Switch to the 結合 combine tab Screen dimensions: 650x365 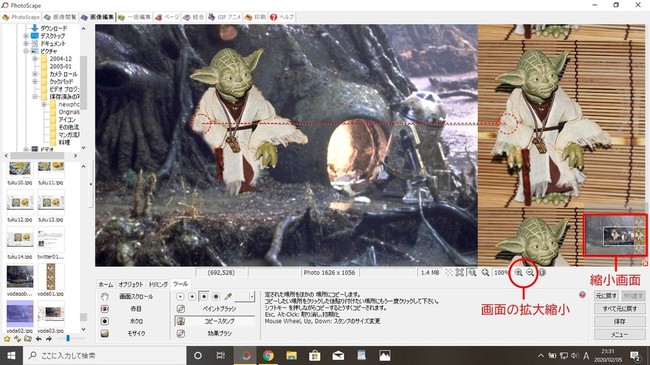point(194,17)
